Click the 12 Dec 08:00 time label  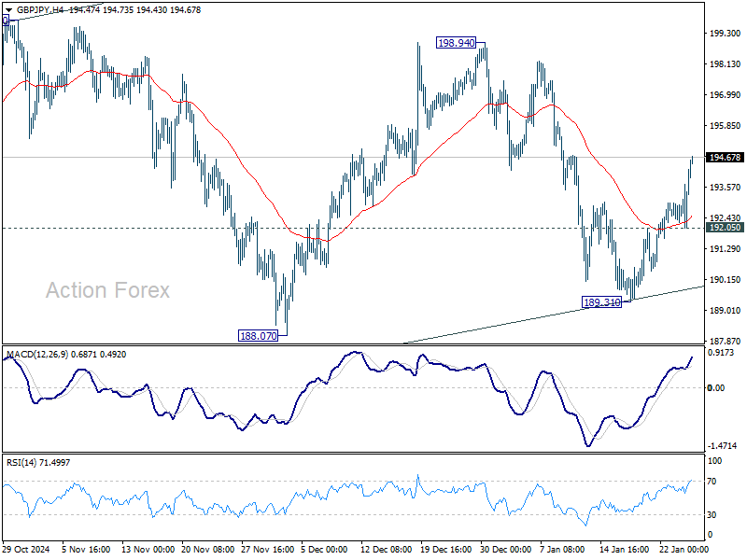click(386, 550)
